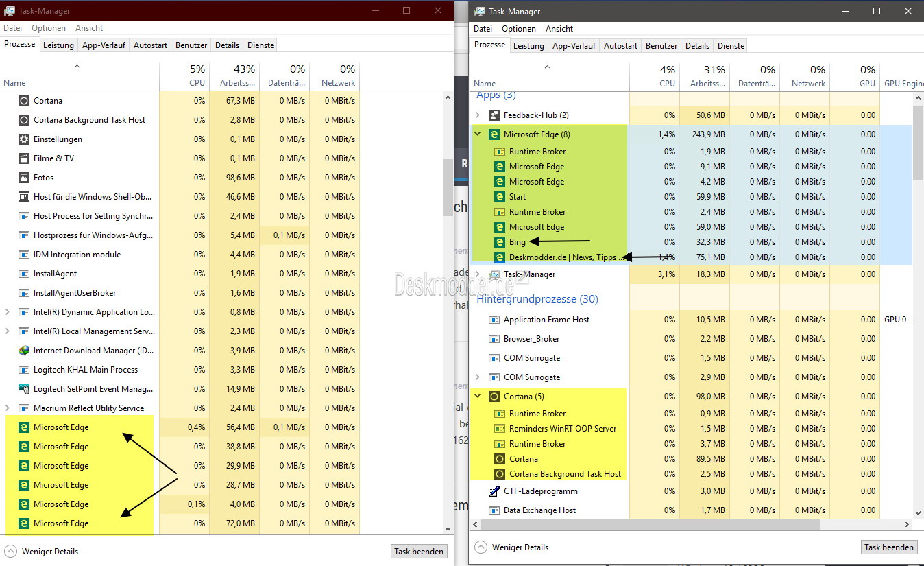Click the Task-Manager app icon in Apps list
The width and height of the screenshot is (924, 566).
coord(494,274)
